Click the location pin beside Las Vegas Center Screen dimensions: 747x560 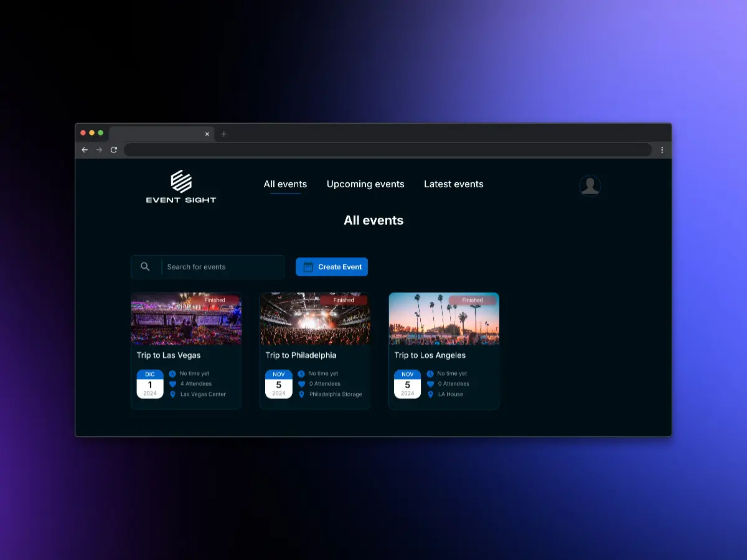(x=172, y=394)
